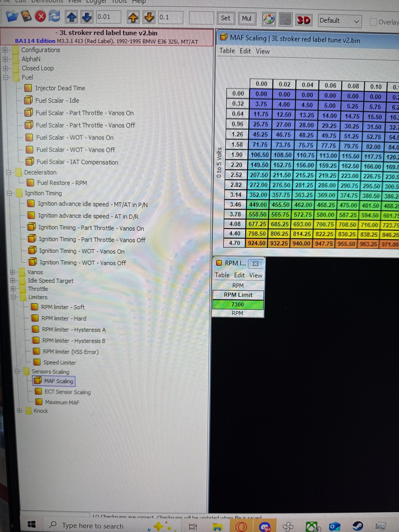The width and height of the screenshot is (399, 532).
Task: Click the color palette toolbar icon
Action: (269, 19)
